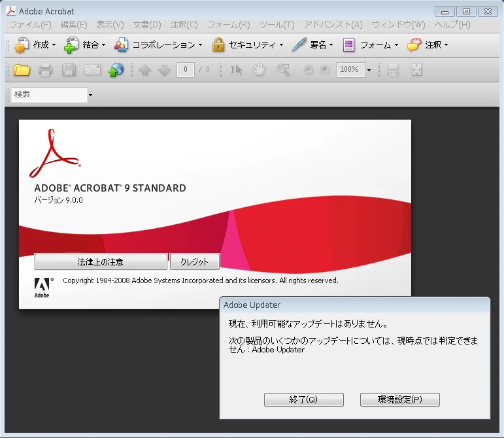The image size is (504, 438).
Task: Click the upload globe icon
Action: pos(116,70)
